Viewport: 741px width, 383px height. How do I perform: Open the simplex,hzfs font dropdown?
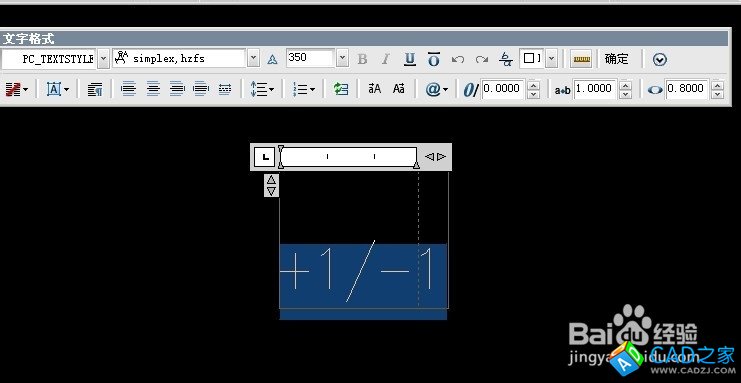tap(254, 59)
